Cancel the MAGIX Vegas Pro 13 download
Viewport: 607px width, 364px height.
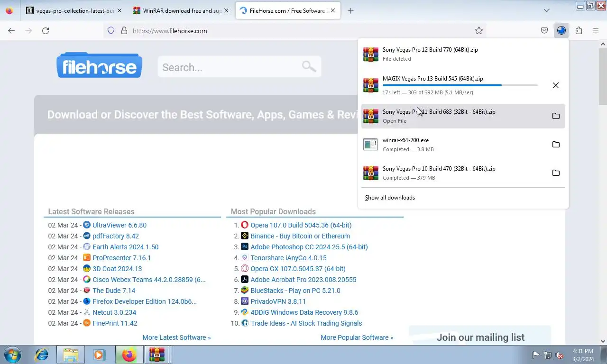coord(556,85)
